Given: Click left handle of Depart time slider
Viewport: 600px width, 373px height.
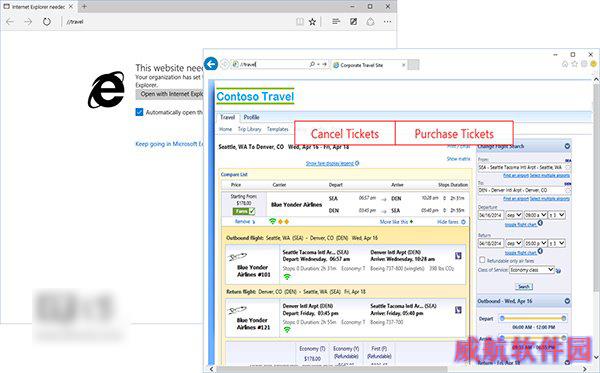Looking at the screenshot, I should click(x=502, y=318).
